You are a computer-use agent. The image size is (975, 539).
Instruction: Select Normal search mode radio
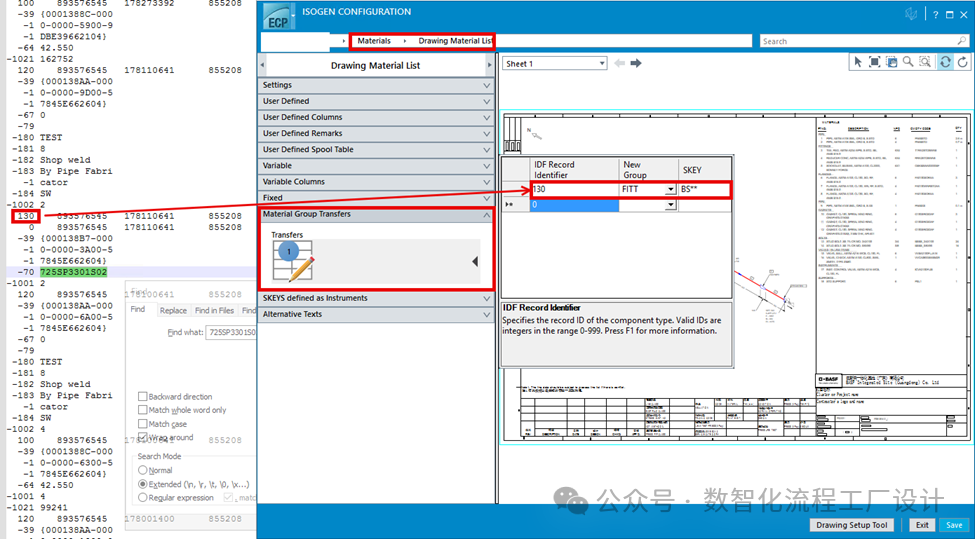pos(142,471)
